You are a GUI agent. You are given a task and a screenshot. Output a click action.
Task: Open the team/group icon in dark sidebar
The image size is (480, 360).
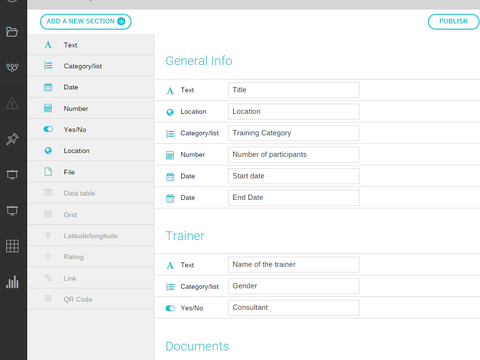click(x=12, y=68)
